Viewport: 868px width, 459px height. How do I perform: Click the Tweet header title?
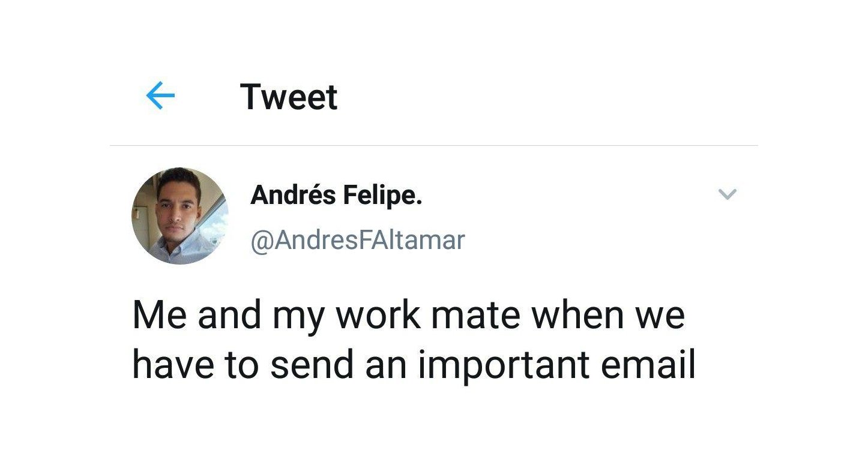(289, 97)
